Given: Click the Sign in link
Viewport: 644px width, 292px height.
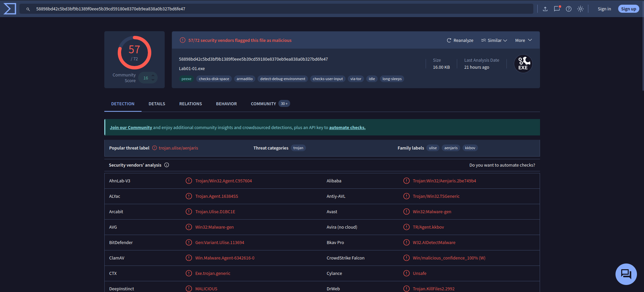Looking at the screenshot, I should pos(604,9).
